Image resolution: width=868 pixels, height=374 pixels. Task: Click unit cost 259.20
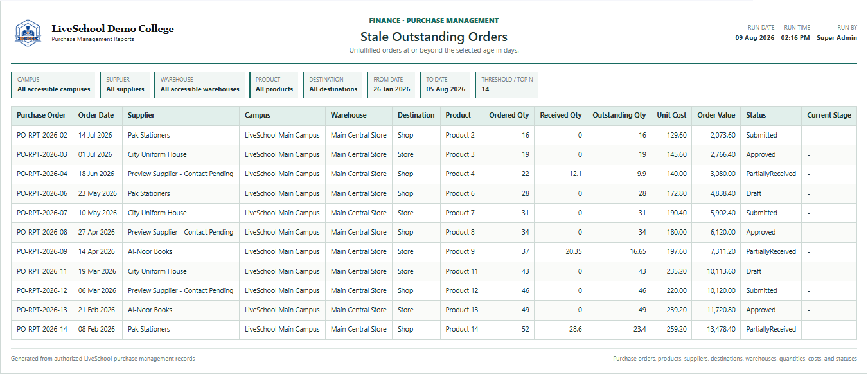coord(677,329)
